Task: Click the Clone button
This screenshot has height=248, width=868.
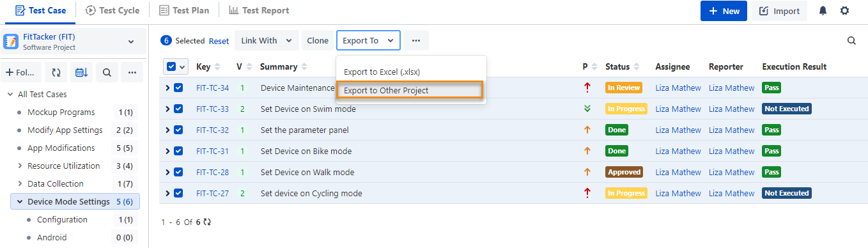Action: (x=318, y=40)
